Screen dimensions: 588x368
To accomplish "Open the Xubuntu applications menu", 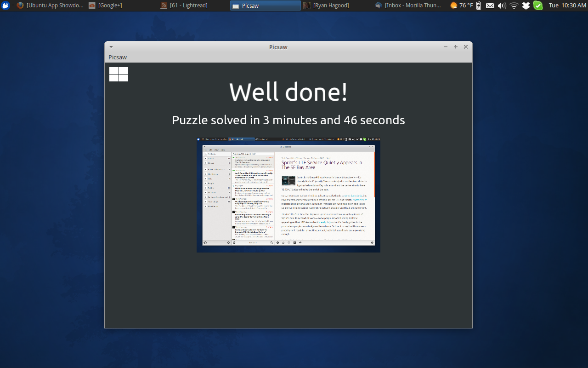I will [x=5, y=5].
